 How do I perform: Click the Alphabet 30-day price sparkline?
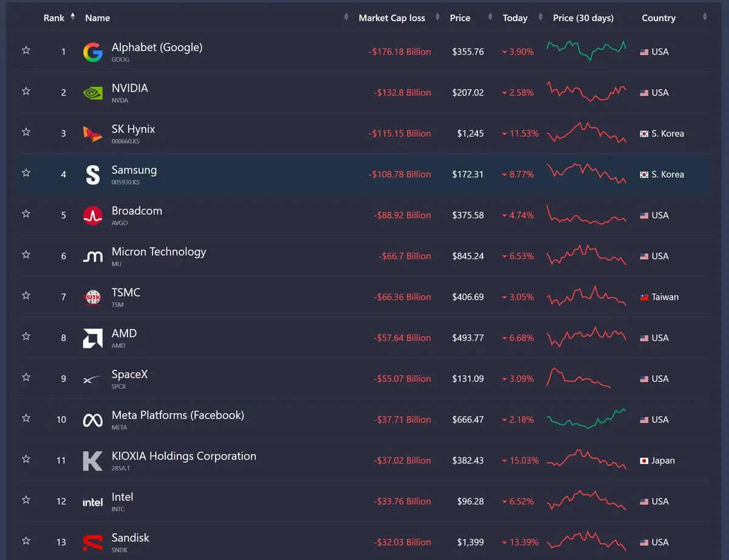(x=586, y=51)
